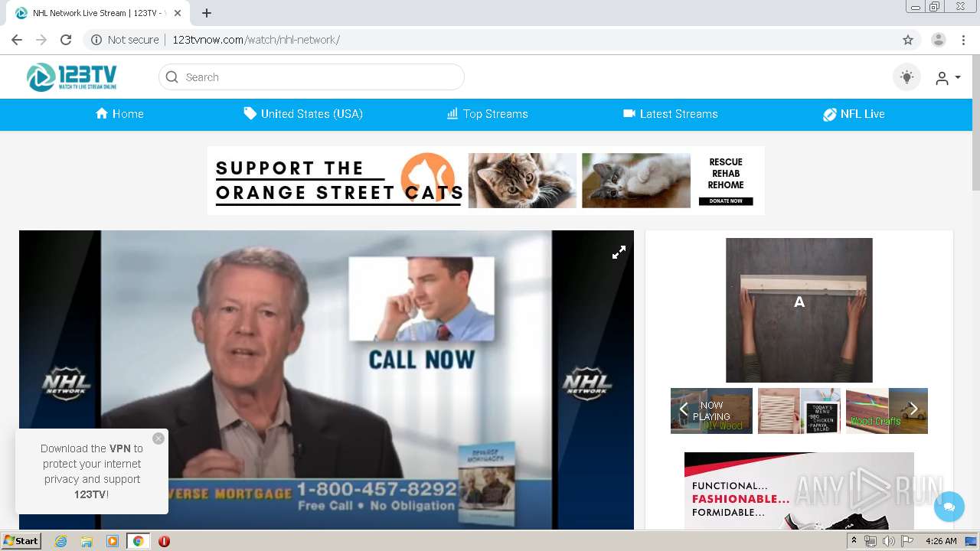Click the football icon beside NFL Live
The height and width of the screenshot is (551, 980).
click(x=830, y=114)
